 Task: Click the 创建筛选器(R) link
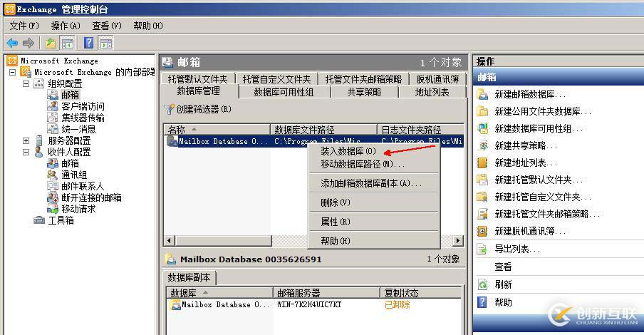(204, 109)
